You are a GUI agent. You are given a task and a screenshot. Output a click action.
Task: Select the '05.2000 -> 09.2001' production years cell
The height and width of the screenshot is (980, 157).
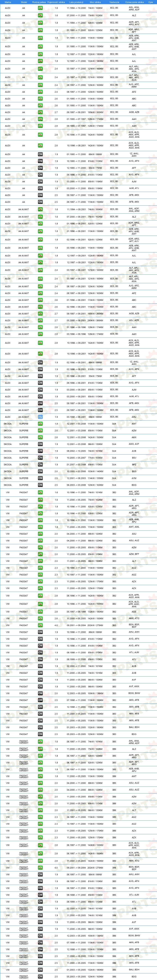(x=76, y=320)
